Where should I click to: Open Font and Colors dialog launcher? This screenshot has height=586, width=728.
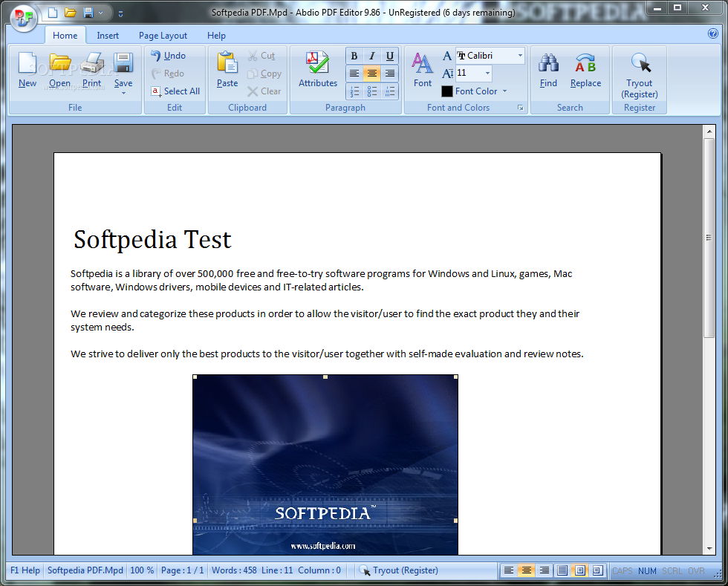pos(521,108)
